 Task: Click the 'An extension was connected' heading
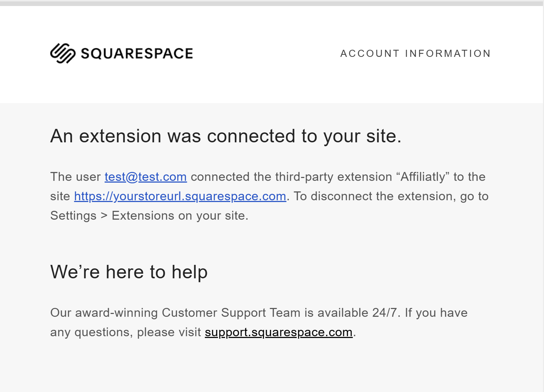[x=226, y=136]
